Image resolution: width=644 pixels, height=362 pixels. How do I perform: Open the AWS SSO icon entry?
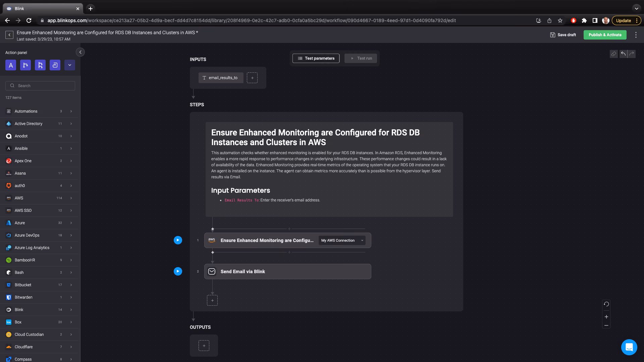tap(9, 210)
